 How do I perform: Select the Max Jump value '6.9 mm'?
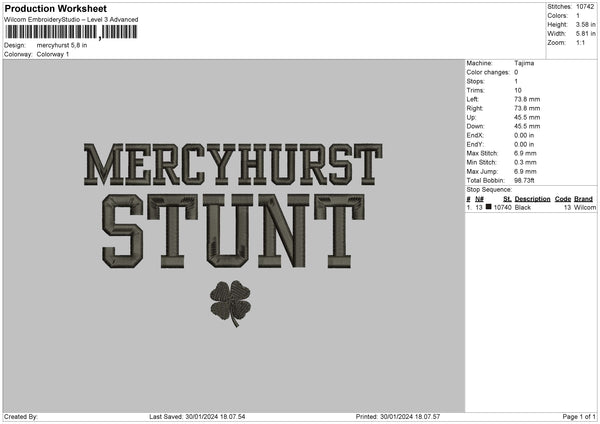[x=525, y=171]
